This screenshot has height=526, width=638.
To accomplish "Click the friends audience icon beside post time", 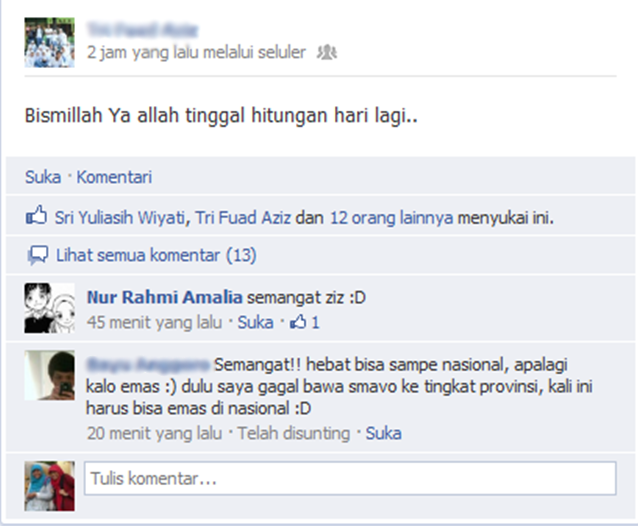I will tap(327, 52).
